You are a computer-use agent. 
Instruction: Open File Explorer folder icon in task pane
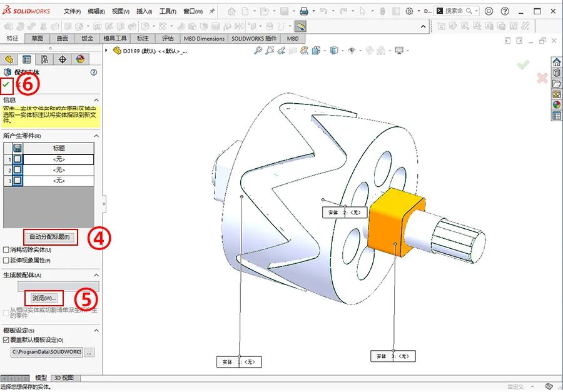tap(557, 83)
